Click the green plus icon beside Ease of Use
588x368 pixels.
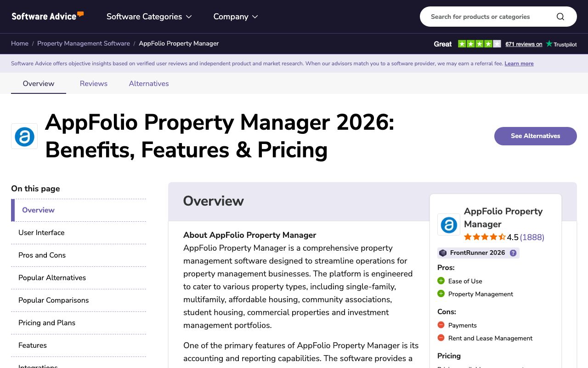tap(441, 281)
